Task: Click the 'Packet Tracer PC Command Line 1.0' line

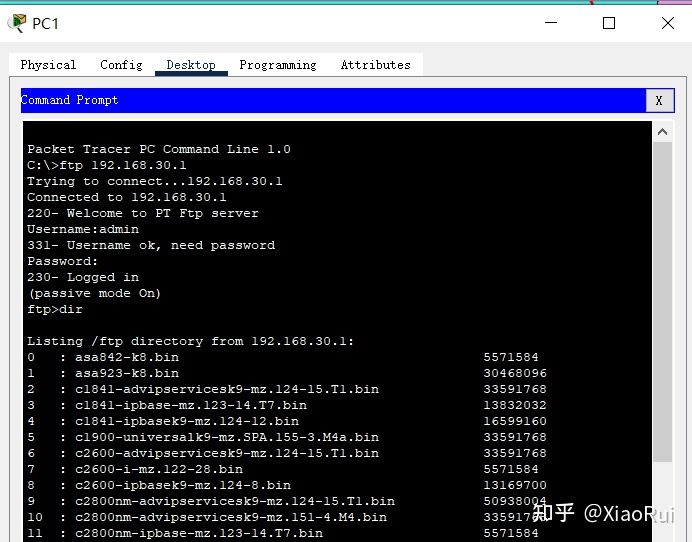Action: [x=159, y=149]
